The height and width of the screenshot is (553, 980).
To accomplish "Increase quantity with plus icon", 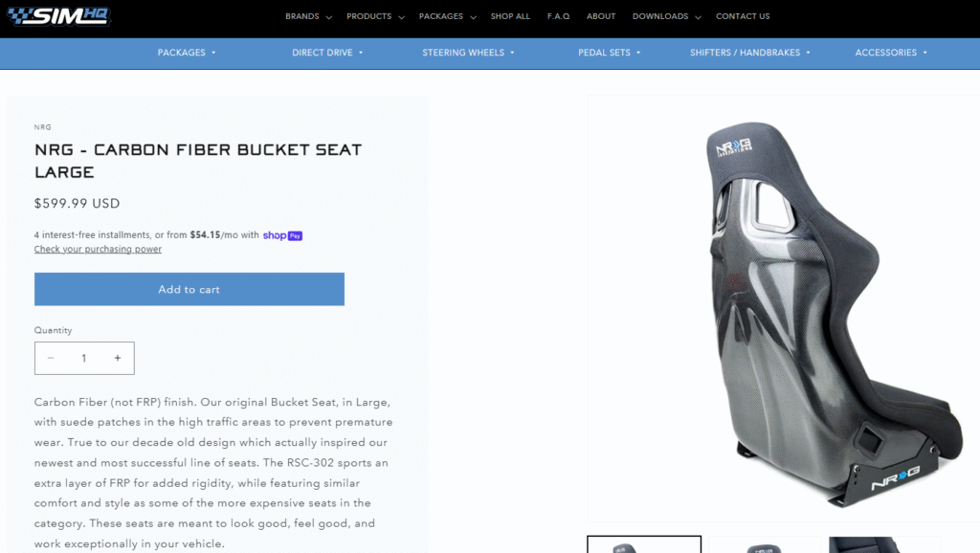I will pyautogui.click(x=118, y=358).
